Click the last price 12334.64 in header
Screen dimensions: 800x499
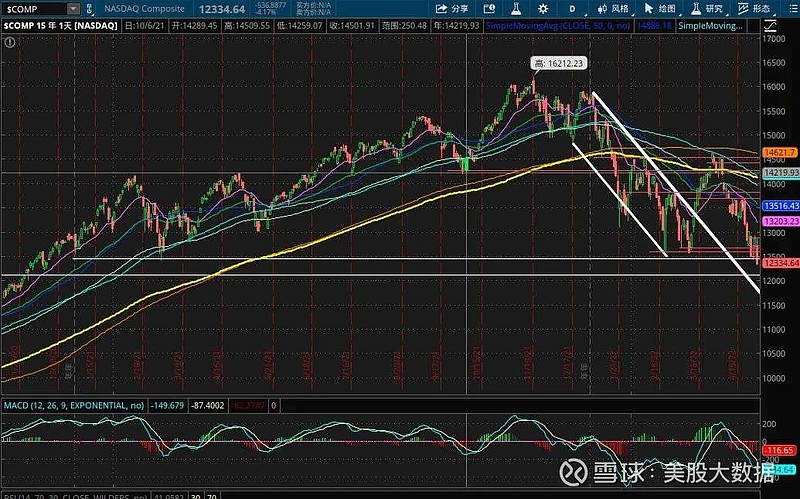(x=222, y=9)
